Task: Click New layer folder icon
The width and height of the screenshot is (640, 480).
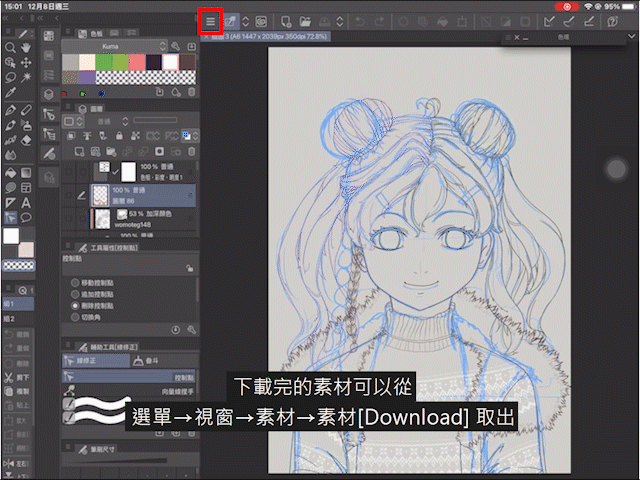Action: click(x=111, y=152)
